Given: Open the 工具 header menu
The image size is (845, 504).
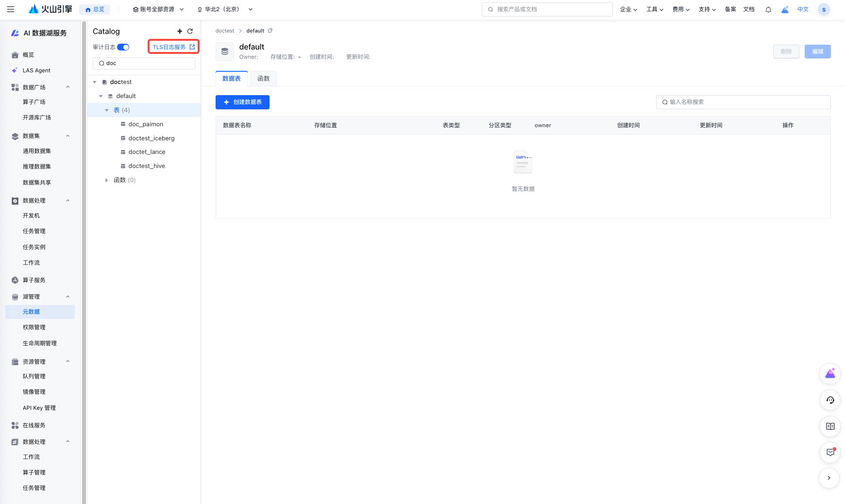Looking at the screenshot, I should 655,9.
